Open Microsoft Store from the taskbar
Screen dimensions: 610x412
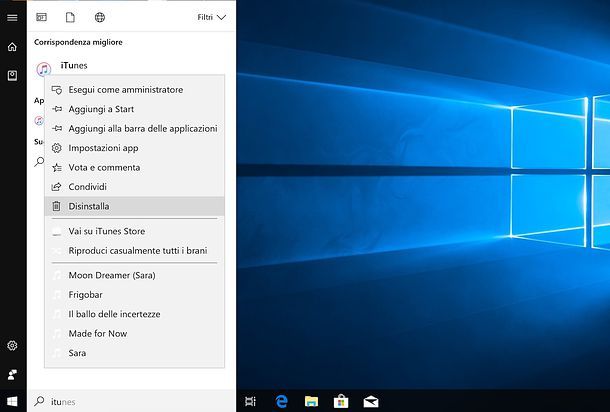[x=341, y=401]
